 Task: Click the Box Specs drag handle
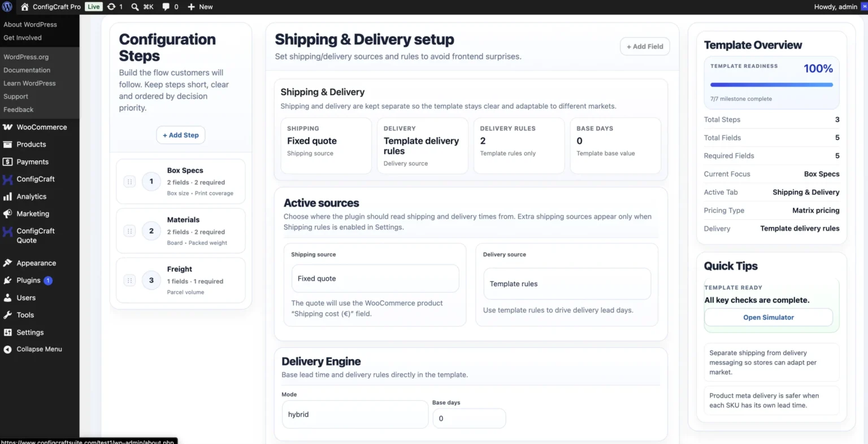click(129, 182)
